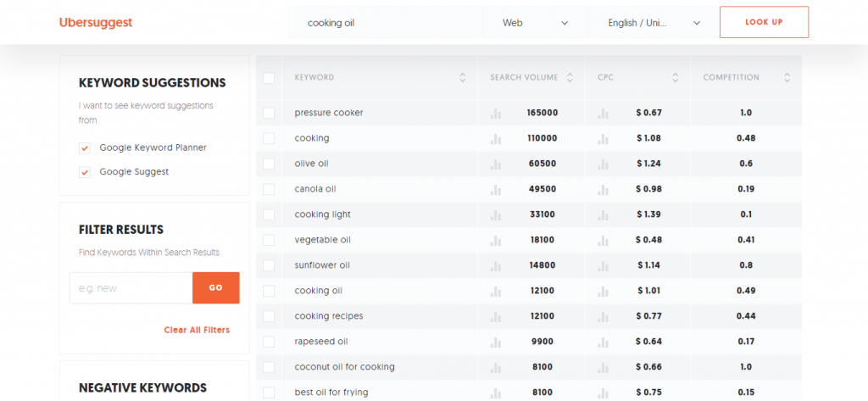Image resolution: width=868 pixels, height=401 pixels.
Task: Open search volume chart for pressure cooker
Action: tap(495, 114)
